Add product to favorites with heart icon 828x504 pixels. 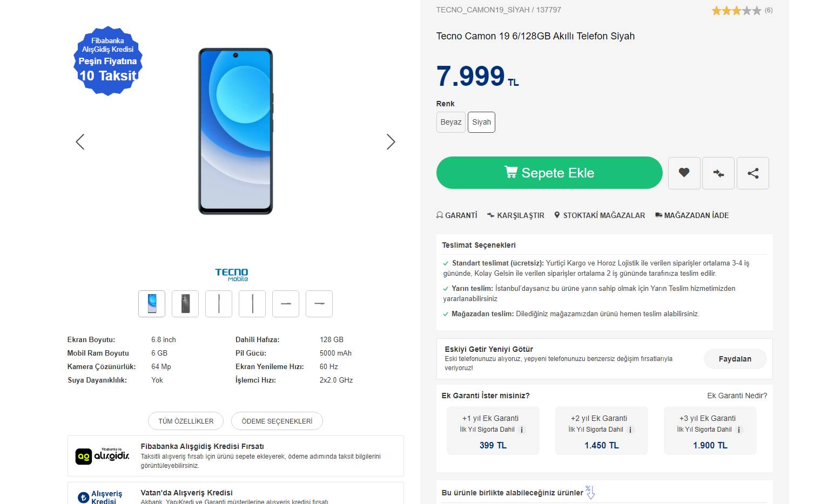point(684,173)
